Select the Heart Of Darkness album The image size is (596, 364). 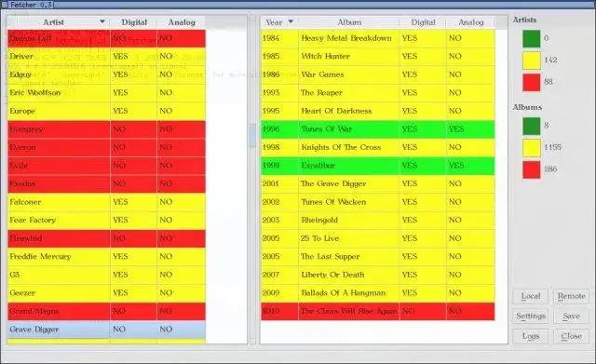tap(378, 111)
